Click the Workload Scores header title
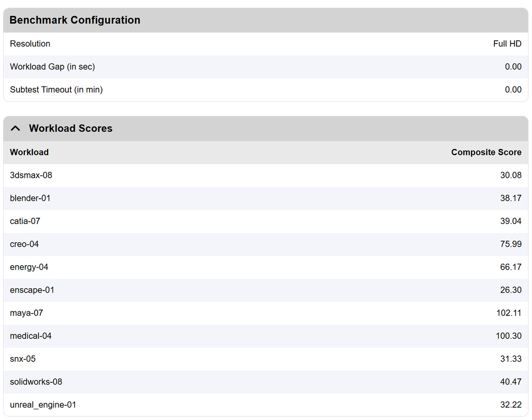This screenshot has width=532, height=420. [x=70, y=129]
